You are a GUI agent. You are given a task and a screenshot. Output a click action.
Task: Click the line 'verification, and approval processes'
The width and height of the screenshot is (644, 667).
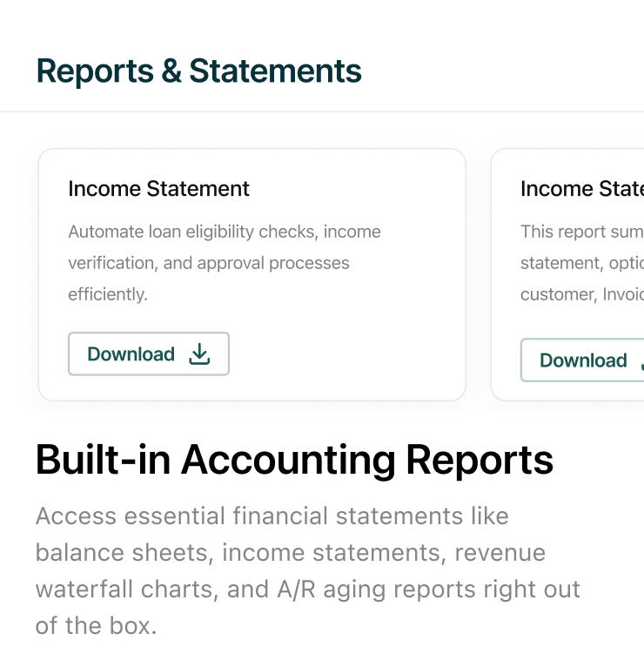pyautogui.click(x=209, y=263)
